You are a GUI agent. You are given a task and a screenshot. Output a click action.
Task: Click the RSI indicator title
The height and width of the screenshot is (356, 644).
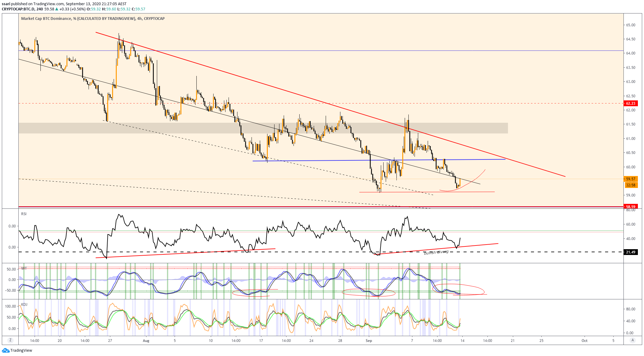(24, 214)
